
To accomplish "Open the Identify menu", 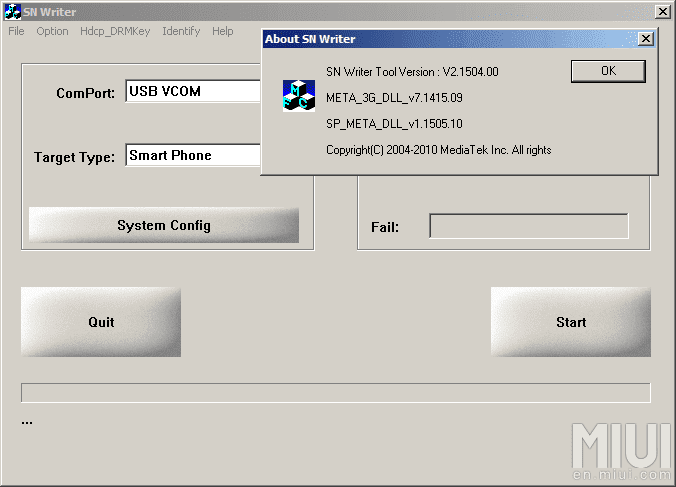I will coord(181,31).
